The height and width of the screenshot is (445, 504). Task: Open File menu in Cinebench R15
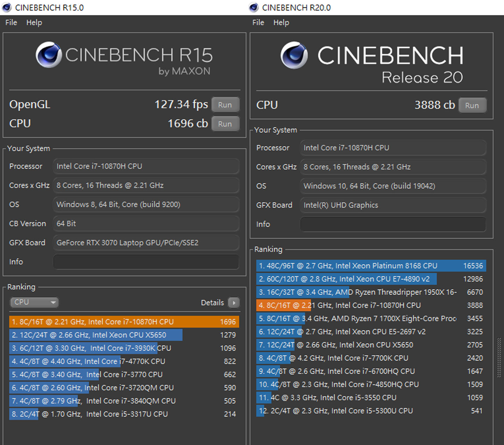(x=11, y=22)
